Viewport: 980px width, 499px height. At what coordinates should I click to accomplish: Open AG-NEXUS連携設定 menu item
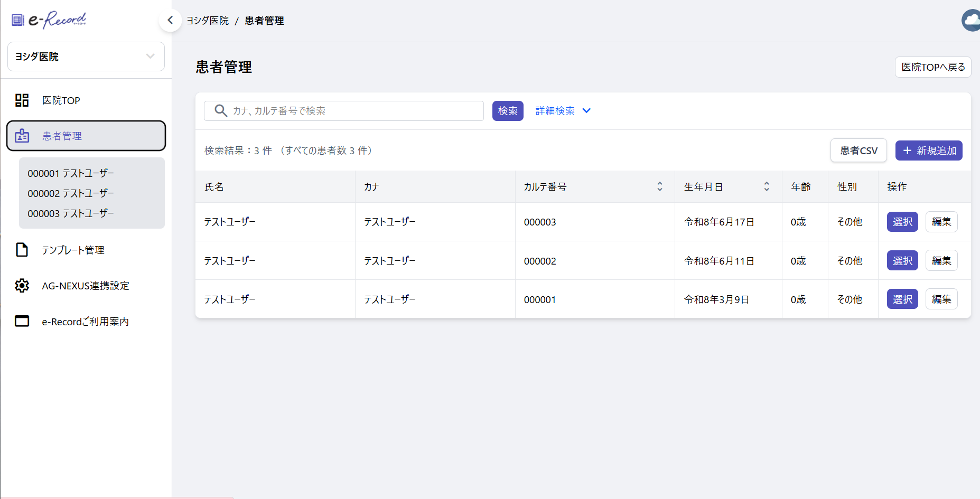[x=86, y=286]
